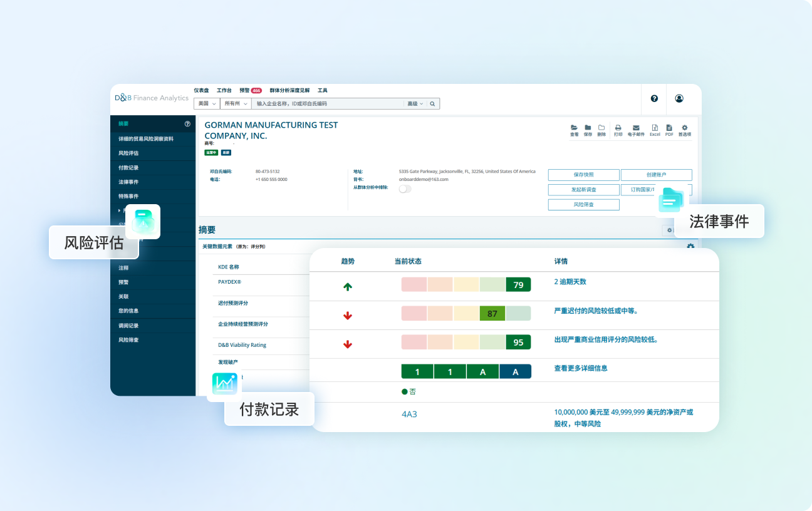Export report with the PDF icon

[669, 128]
